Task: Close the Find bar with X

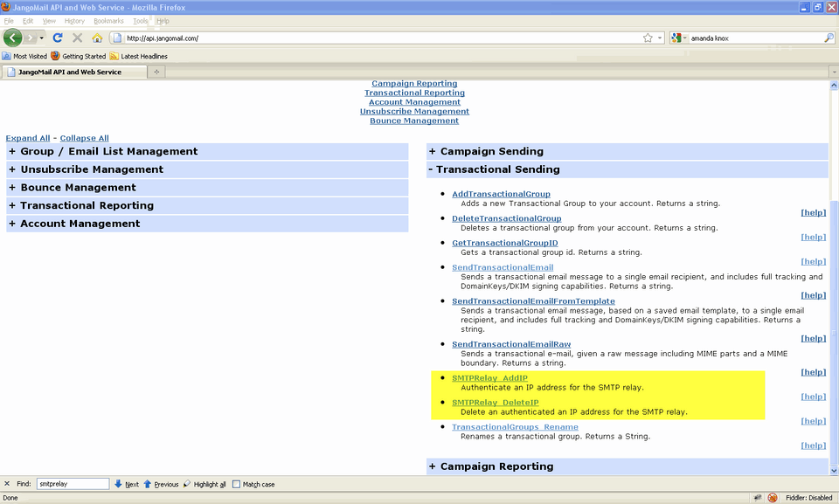Action: pyautogui.click(x=7, y=484)
